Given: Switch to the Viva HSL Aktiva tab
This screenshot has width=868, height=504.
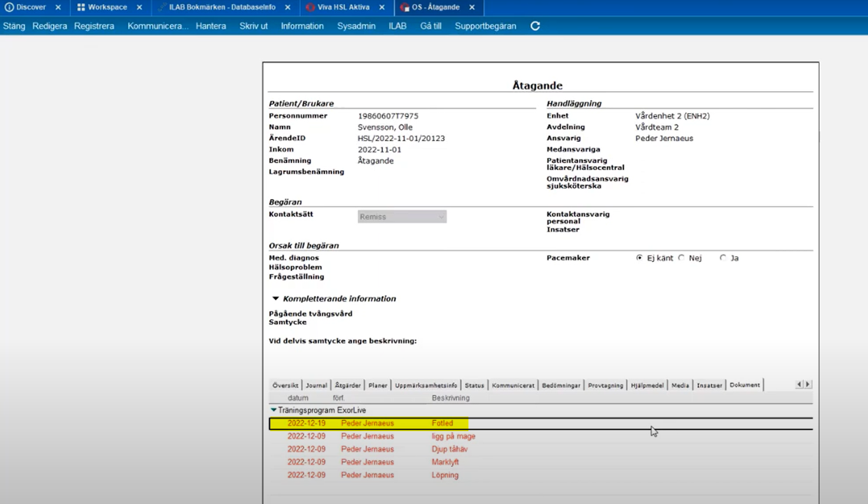Looking at the screenshot, I should coord(344,7).
